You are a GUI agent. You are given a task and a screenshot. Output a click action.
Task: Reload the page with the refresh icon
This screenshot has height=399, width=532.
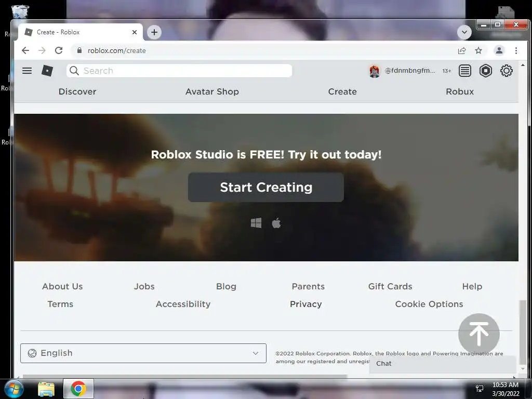59,50
